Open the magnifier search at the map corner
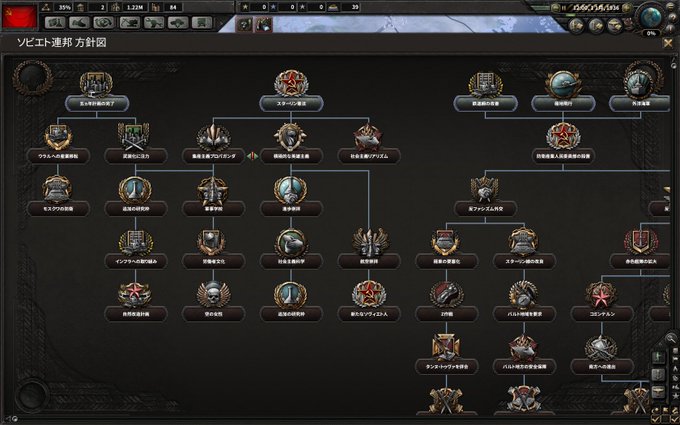The width and height of the screenshot is (680, 425). coord(670,337)
